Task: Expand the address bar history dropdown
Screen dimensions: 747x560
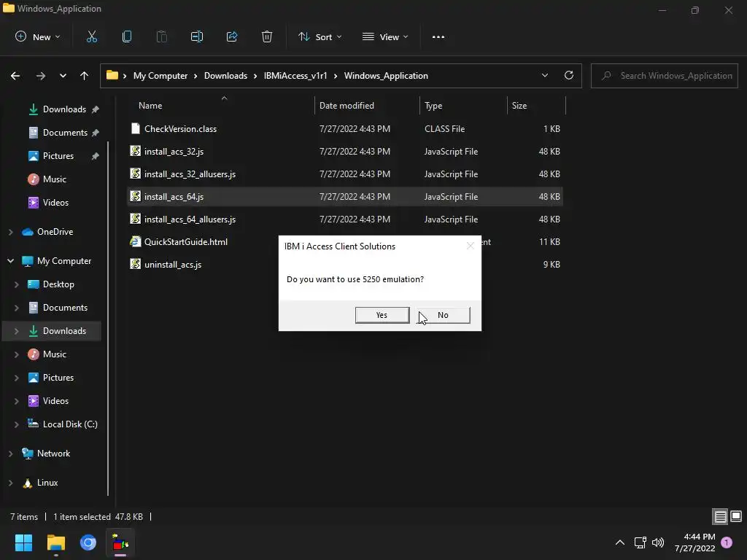Action: pos(544,75)
